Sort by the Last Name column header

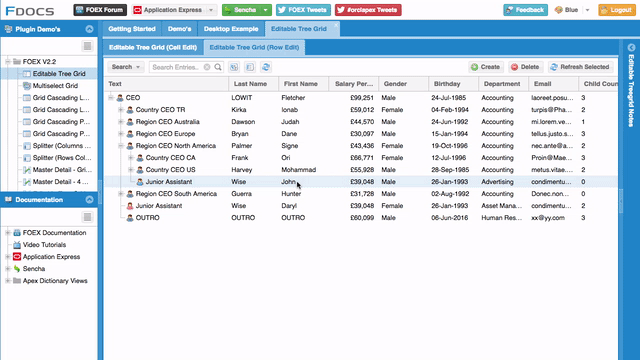coord(253,84)
